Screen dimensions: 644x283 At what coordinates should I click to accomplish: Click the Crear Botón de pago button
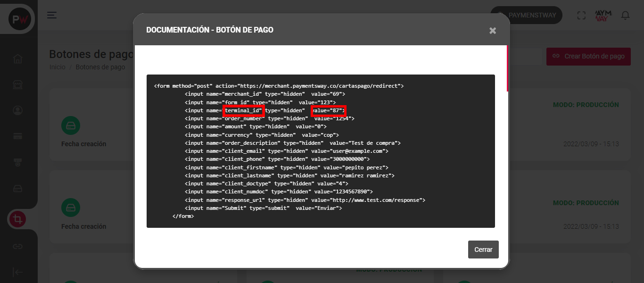[x=588, y=56]
